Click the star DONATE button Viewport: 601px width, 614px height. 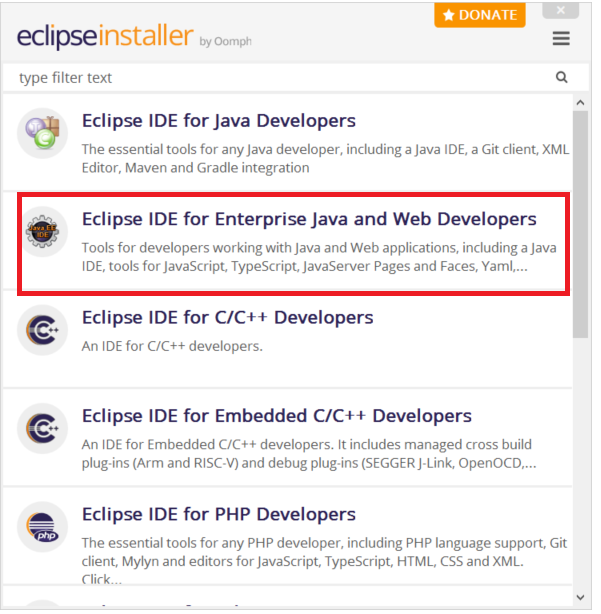click(x=480, y=15)
